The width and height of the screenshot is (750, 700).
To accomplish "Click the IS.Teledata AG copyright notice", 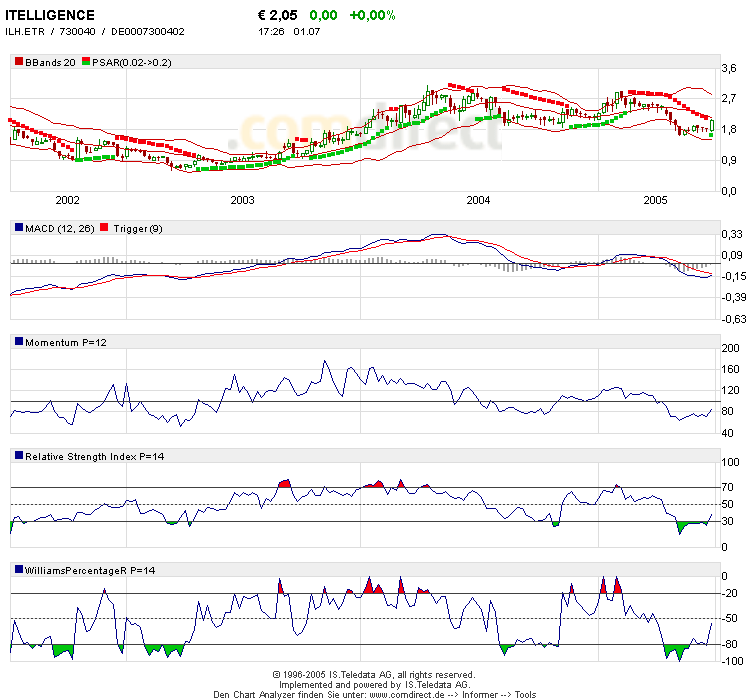I will 373,675.
